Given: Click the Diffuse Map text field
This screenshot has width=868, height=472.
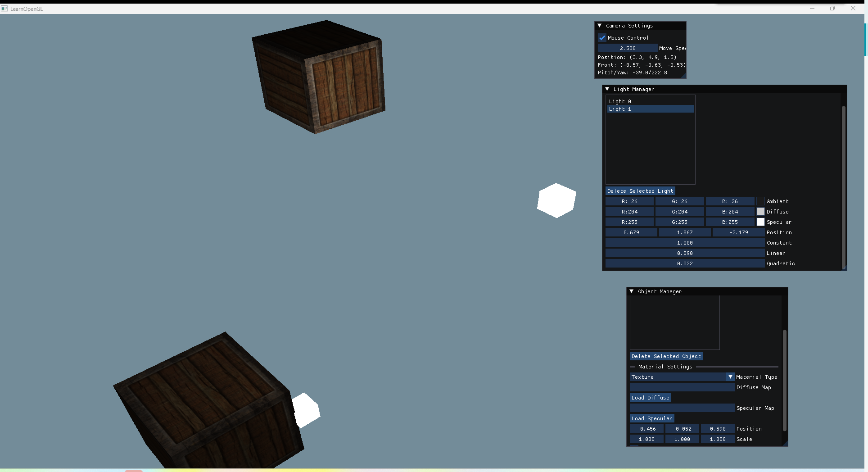Looking at the screenshot, I should (x=682, y=387).
